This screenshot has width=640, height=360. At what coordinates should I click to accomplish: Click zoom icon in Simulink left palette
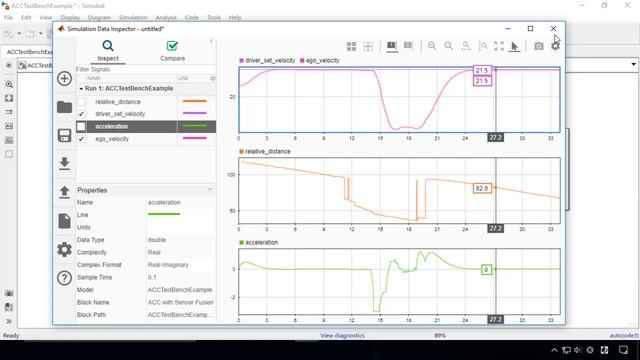click(x=9, y=84)
